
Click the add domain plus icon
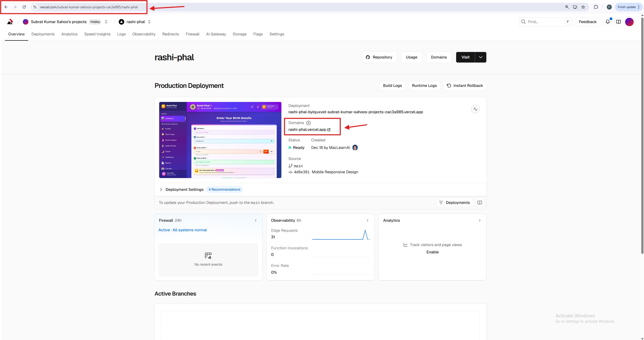click(x=309, y=123)
